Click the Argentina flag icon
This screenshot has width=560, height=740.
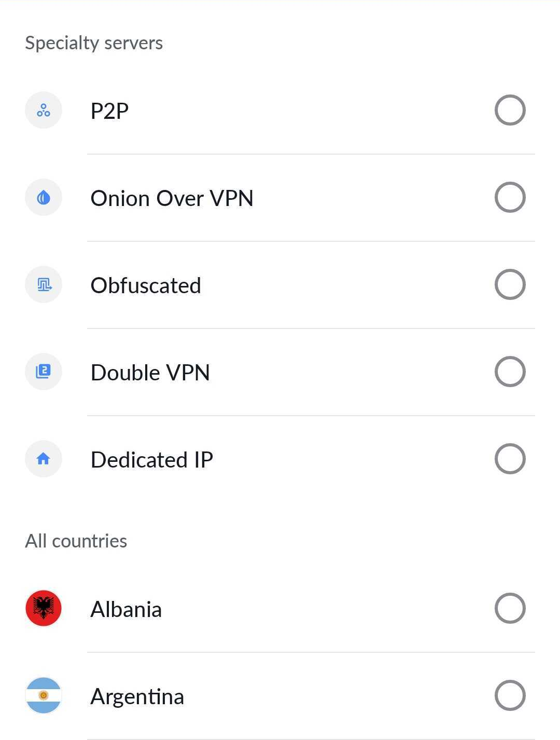(x=44, y=695)
